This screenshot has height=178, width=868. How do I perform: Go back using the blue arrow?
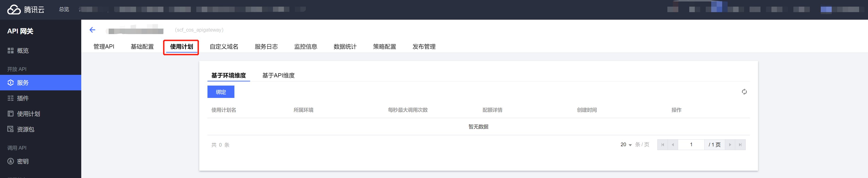(92, 30)
